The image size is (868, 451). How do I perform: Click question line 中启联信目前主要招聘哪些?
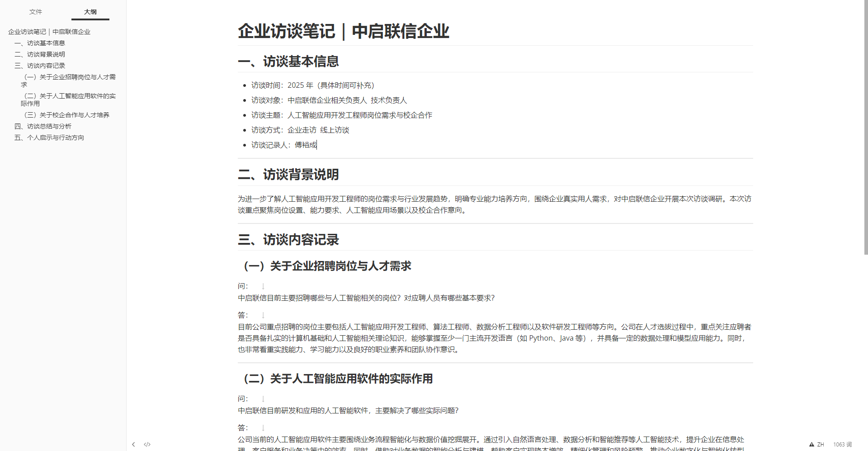[366, 298]
